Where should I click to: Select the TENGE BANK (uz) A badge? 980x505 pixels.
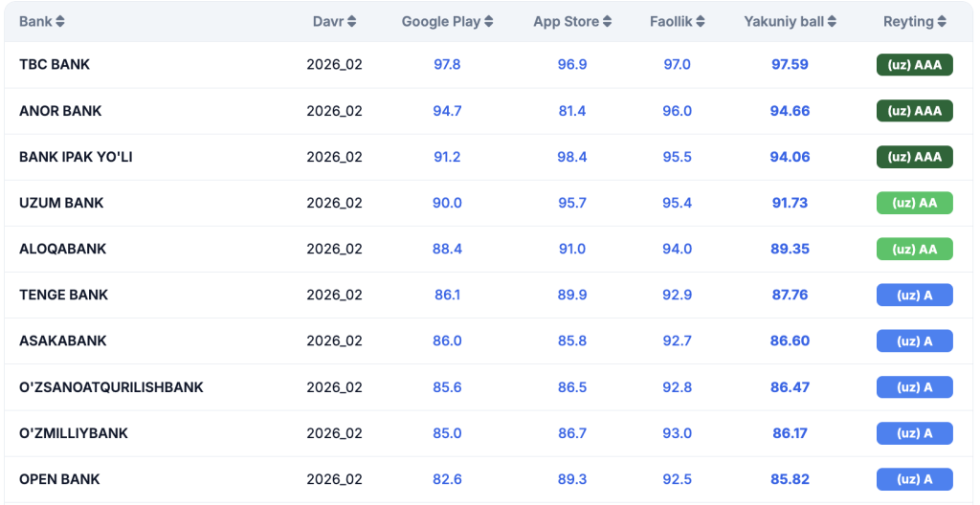[x=914, y=296]
